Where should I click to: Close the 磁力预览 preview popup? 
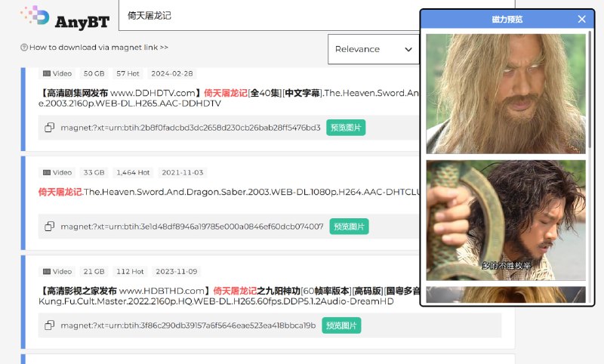[581, 19]
